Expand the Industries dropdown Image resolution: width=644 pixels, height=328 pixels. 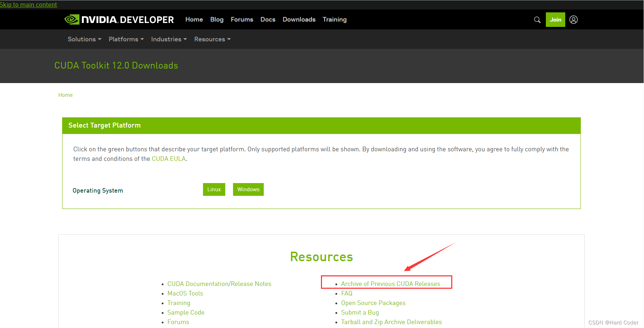(169, 39)
